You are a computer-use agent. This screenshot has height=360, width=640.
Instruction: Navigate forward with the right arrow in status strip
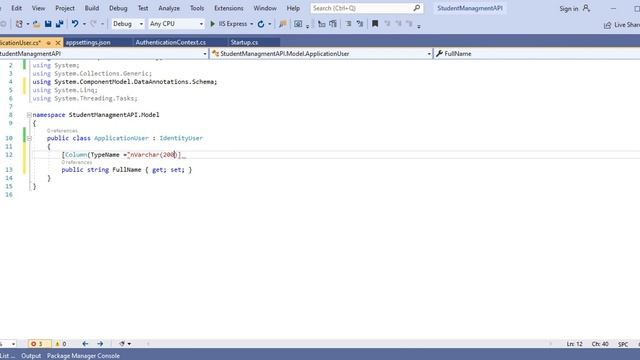tap(100, 344)
